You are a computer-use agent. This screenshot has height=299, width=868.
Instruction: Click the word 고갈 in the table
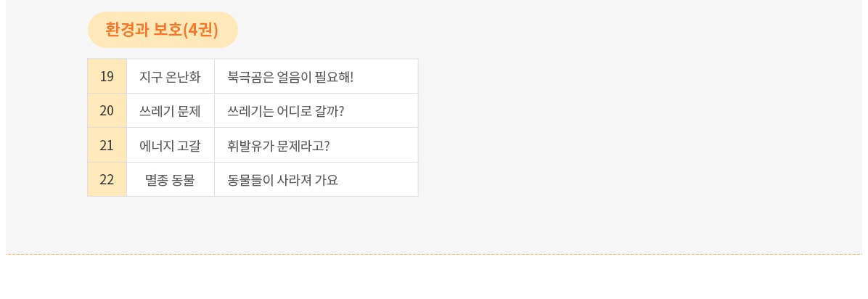[x=189, y=145]
